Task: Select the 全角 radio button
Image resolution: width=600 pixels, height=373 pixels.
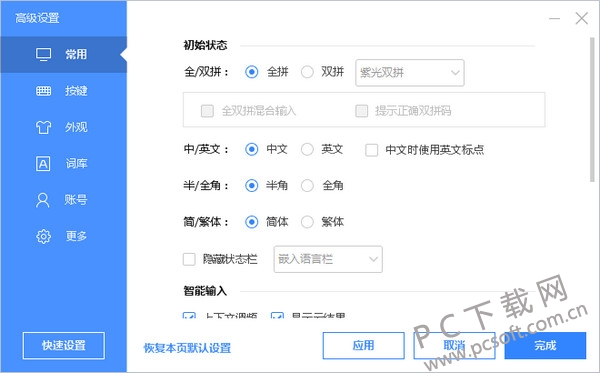Action: click(x=307, y=186)
